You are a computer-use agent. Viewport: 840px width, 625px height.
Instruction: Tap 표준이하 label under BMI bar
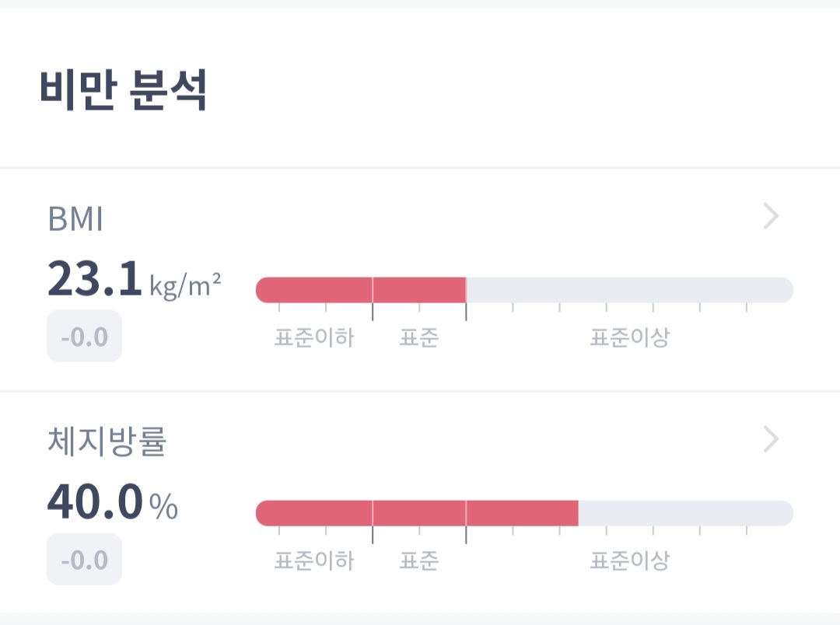(x=314, y=338)
